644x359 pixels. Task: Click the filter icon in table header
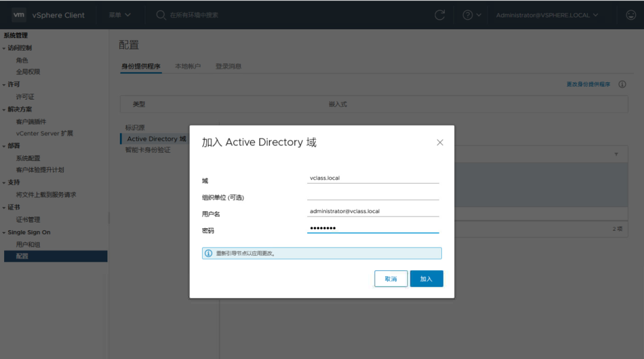617,154
